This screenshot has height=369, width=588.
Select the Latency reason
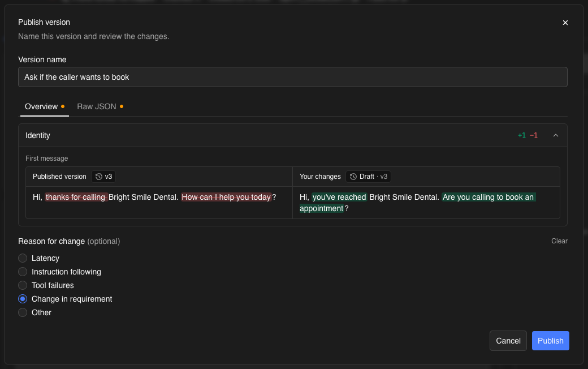(23, 258)
